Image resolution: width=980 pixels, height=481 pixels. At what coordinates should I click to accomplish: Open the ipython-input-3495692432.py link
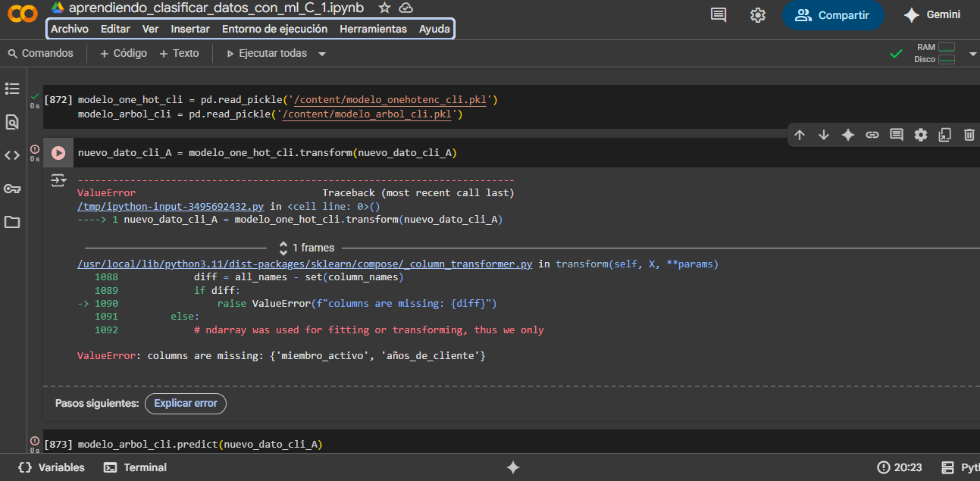pos(171,206)
